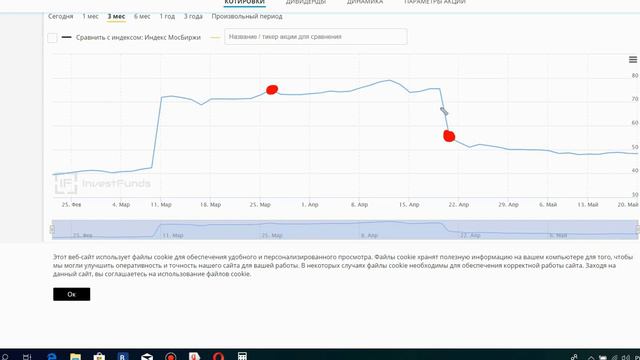Open Calculator from the taskbar

click(x=242, y=356)
